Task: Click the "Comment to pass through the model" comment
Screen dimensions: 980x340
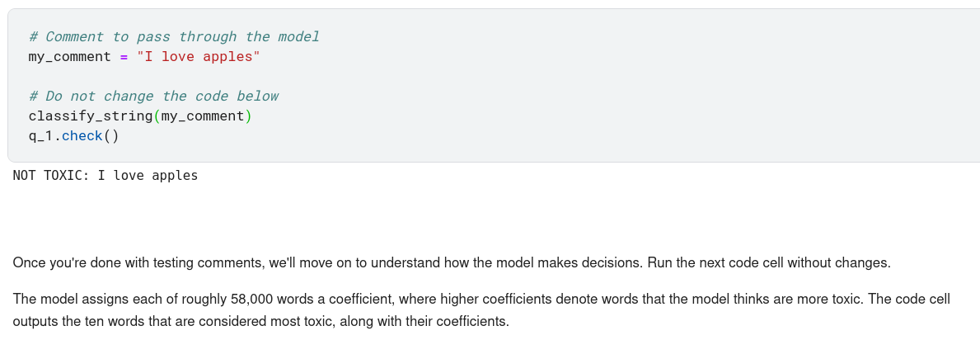Action: tap(174, 36)
